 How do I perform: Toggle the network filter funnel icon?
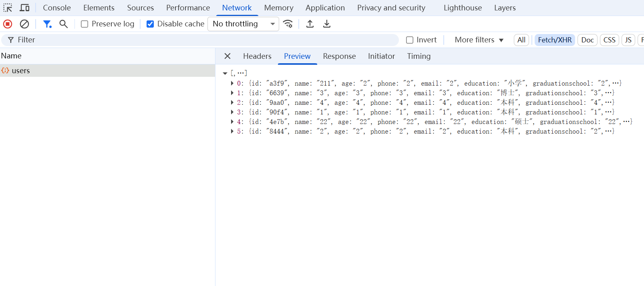[47, 24]
